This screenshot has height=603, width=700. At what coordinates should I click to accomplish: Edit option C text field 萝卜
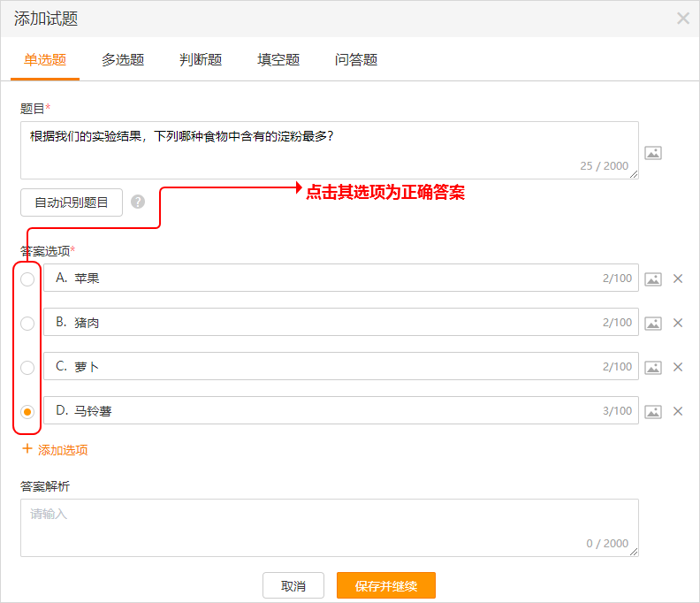point(341,366)
